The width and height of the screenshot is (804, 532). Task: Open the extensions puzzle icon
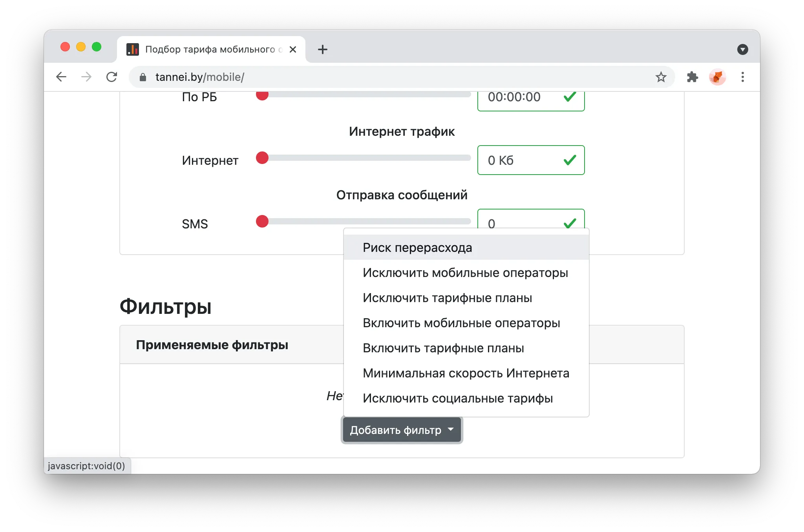pyautogui.click(x=693, y=77)
